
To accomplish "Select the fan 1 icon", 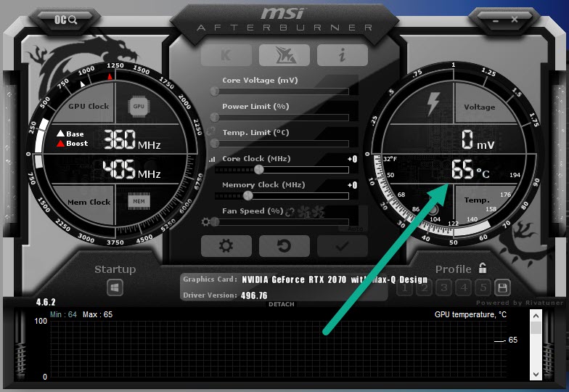I will pyautogui.click(x=303, y=212).
